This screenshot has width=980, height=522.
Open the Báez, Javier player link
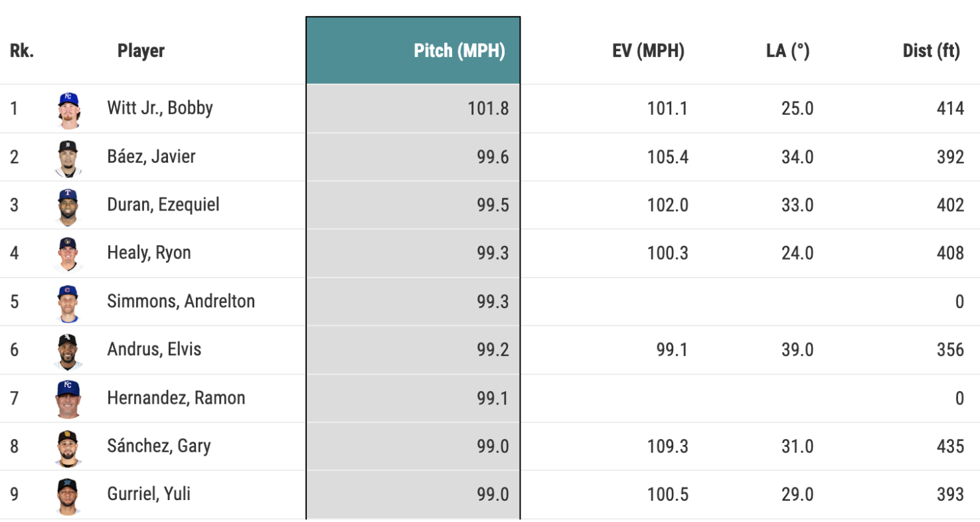151,157
